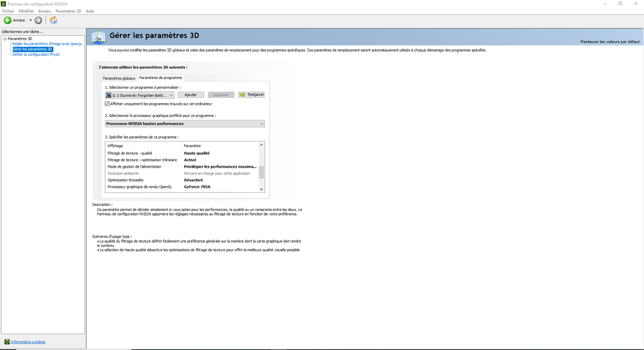Change the Désactivé threaded optimisation value
Image resolution: width=644 pixels, height=350 pixels.
point(194,180)
